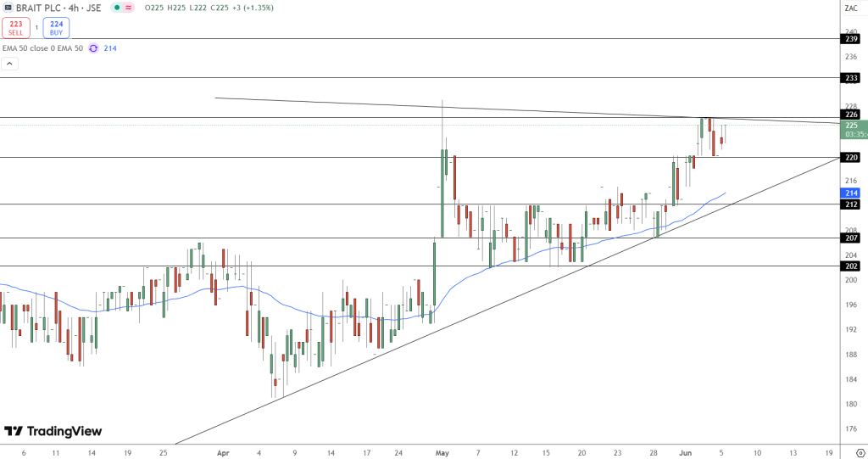Click the BRAIT PLC symbol logo icon
This screenshot has width=868, height=459.
[8, 8]
